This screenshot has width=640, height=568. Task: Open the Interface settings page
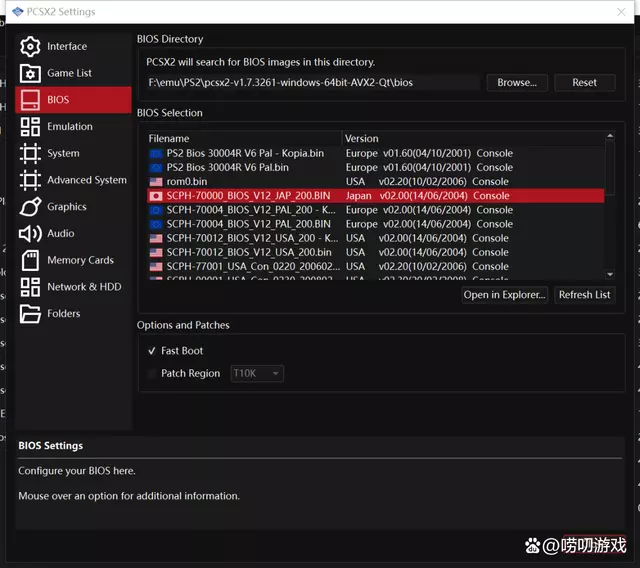73,47
